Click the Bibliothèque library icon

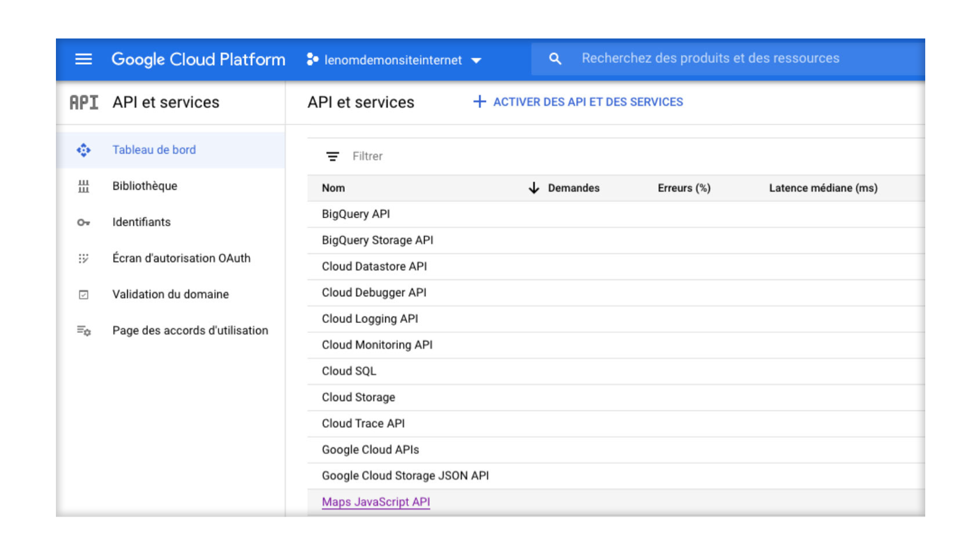(x=83, y=186)
